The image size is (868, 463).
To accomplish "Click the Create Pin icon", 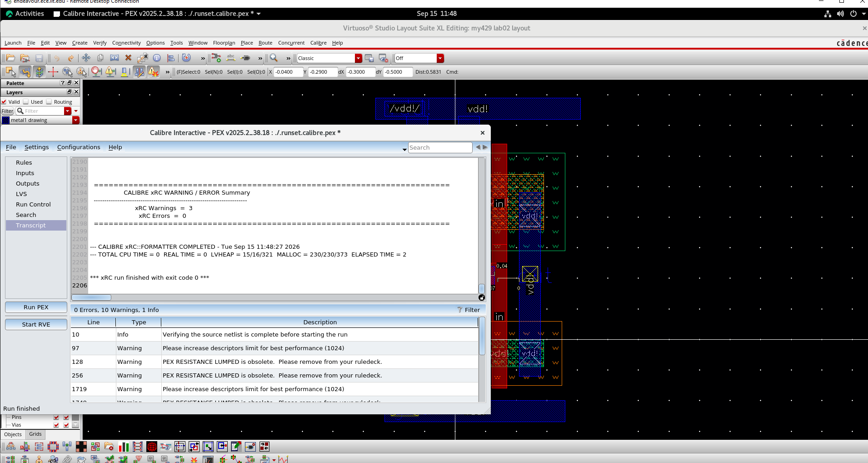I will click(x=245, y=58).
